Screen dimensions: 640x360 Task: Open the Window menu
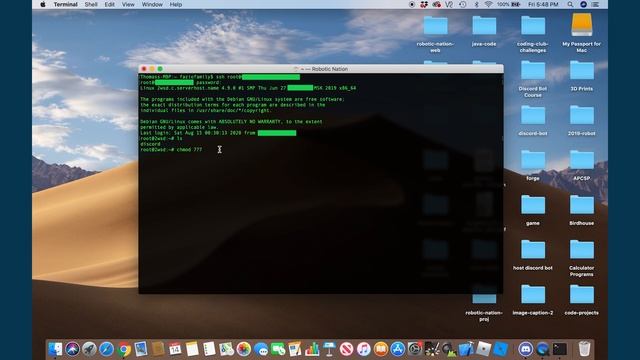[x=152, y=4]
